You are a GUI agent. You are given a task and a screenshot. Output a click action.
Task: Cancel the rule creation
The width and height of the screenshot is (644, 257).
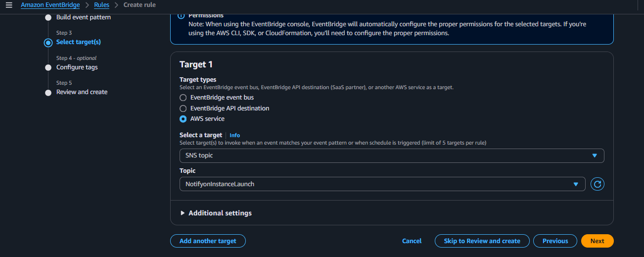coord(412,241)
